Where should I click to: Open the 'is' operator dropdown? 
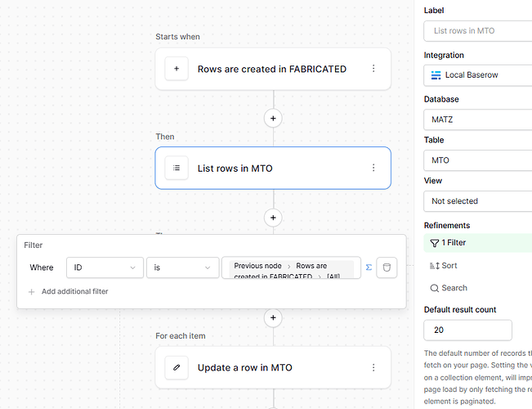[x=182, y=267]
